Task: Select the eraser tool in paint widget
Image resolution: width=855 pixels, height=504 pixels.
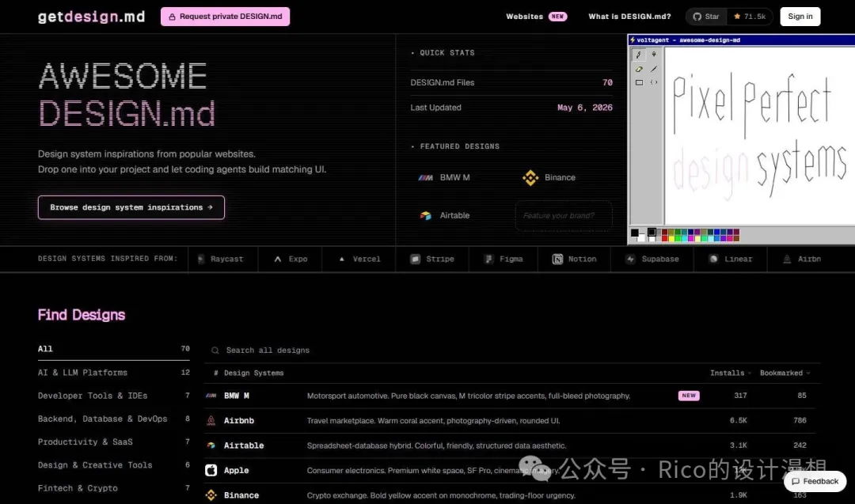Action: [x=639, y=69]
